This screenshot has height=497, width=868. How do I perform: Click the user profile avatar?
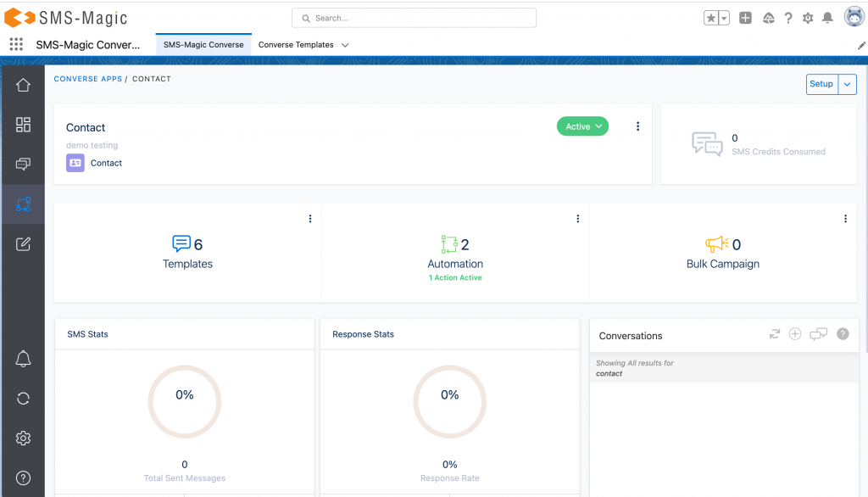854,17
